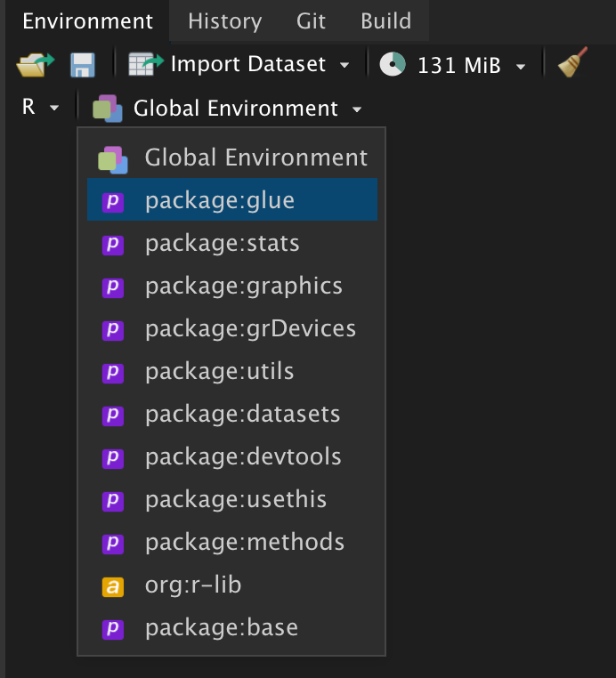This screenshot has height=678, width=616.
Task: Click the purple icon beside package:datasets
Action: pyautogui.click(x=113, y=416)
